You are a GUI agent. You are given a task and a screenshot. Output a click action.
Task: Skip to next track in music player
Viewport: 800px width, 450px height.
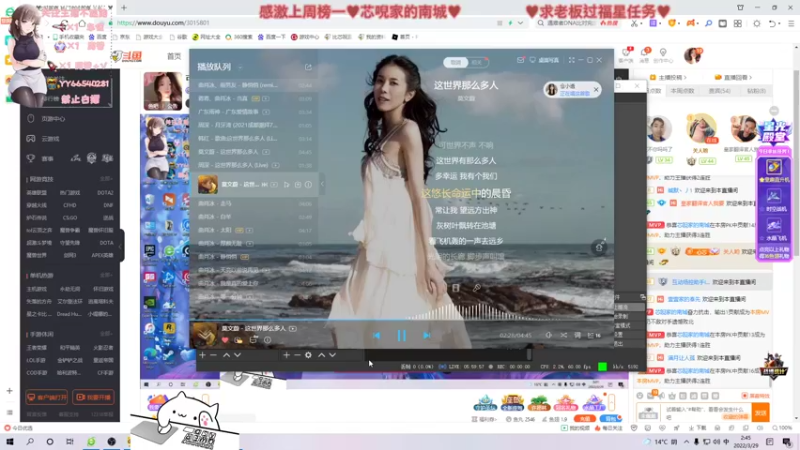pos(427,335)
